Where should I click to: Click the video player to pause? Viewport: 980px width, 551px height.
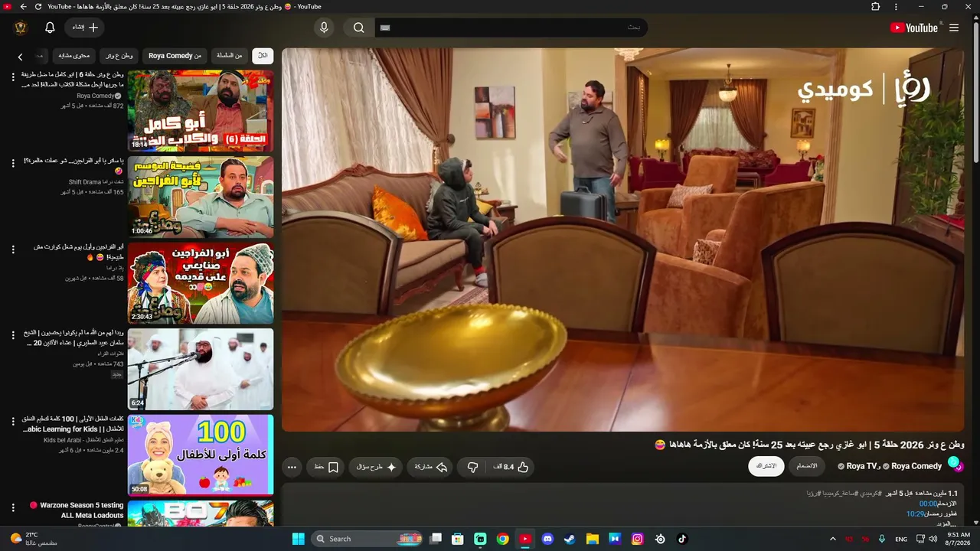click(623, 240)
